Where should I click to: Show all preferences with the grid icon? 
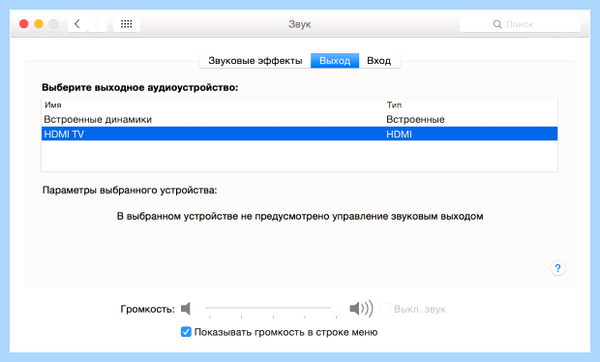click(127, 24)
